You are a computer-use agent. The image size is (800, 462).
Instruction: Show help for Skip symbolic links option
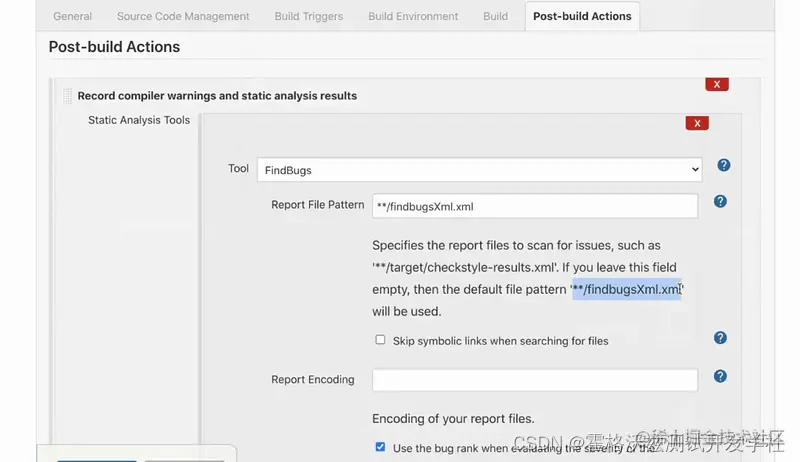[x=720, y=338]
